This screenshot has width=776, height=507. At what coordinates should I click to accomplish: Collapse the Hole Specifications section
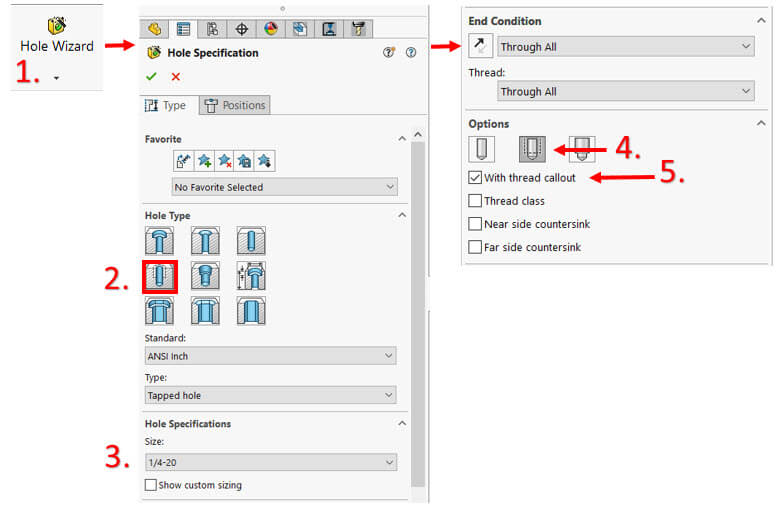click(x=402, y=424)
